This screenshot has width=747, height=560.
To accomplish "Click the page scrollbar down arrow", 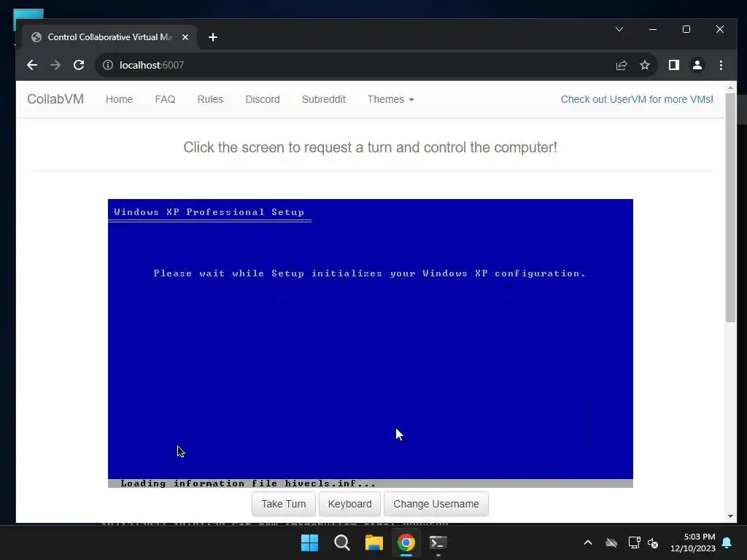I will [x=730, y=516].
